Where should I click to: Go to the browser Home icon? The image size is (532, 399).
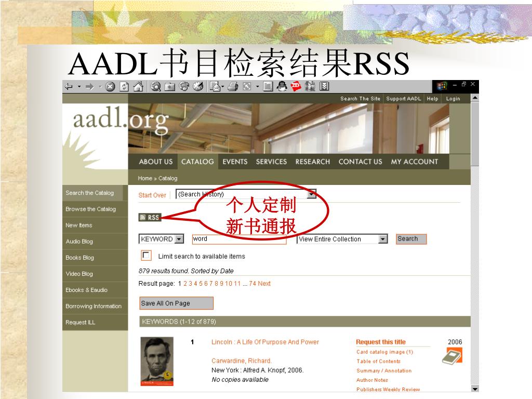point(138,87)
